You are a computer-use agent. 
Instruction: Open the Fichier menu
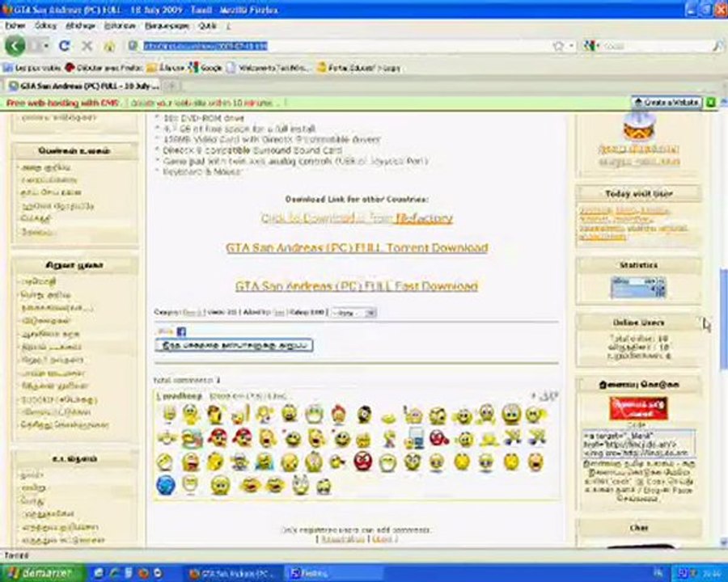[15, 26]
